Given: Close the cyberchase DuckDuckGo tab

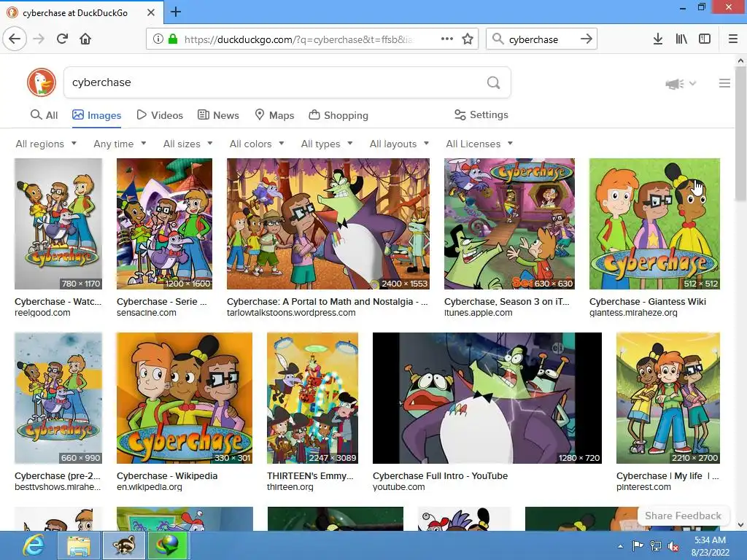Looking at the screenshot, I should [150, 12].
